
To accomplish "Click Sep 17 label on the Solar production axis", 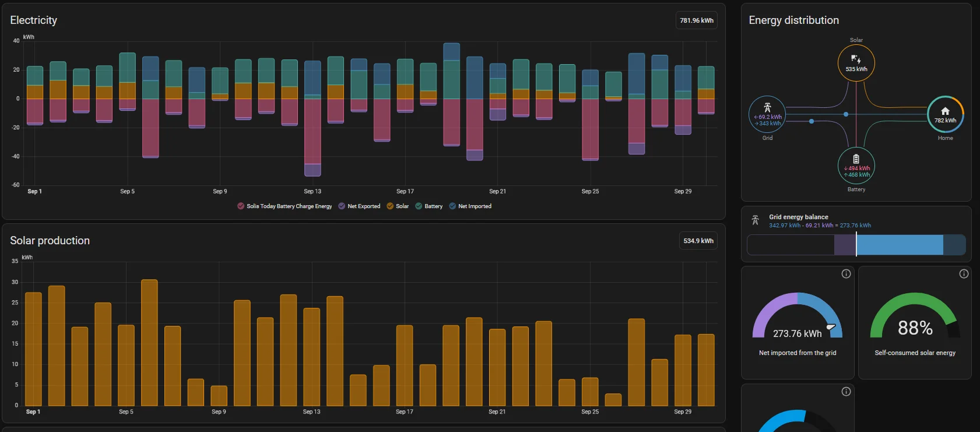I will 405,412.
